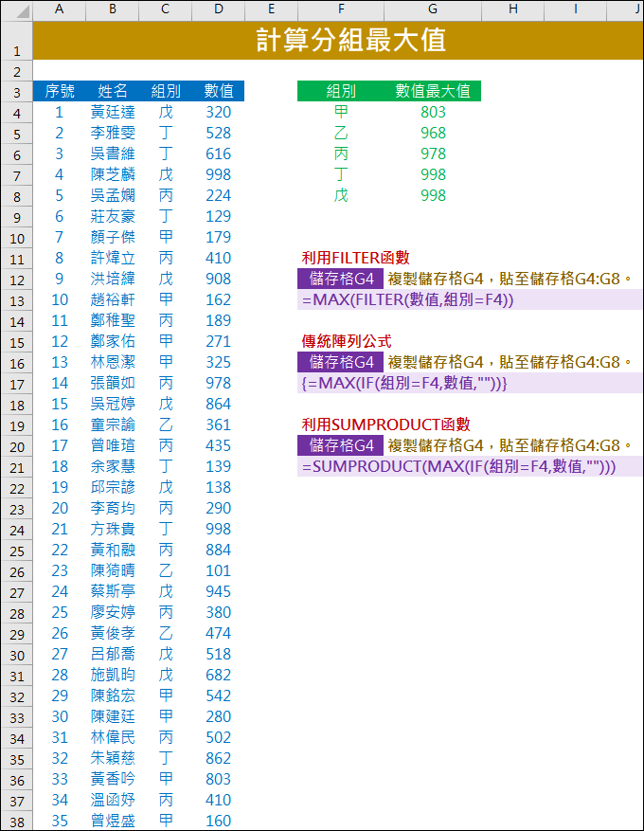
Task: Click max value 978 in column G
Action: [433, 154]
